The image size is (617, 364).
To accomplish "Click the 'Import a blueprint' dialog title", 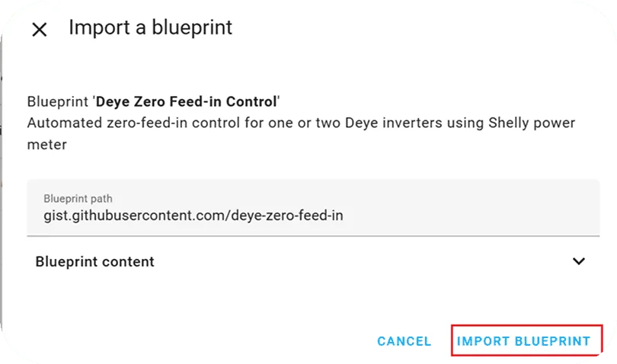I will (150, 28).
